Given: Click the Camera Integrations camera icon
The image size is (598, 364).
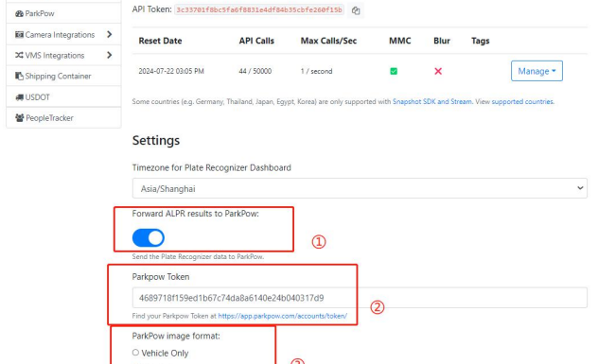Looking at the screenshot, I should (19, 35).
